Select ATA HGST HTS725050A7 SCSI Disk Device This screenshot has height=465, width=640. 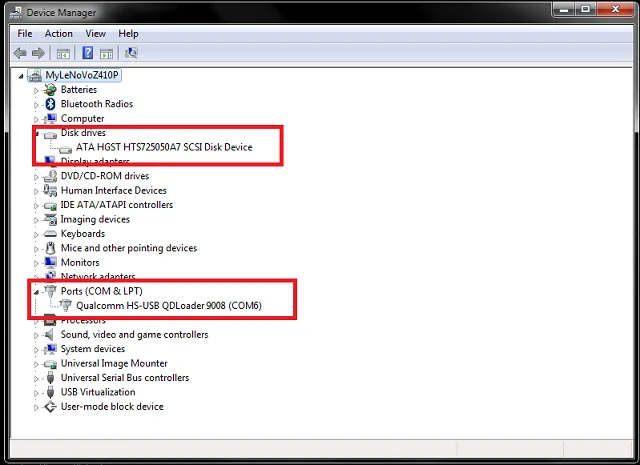(164, 147)
